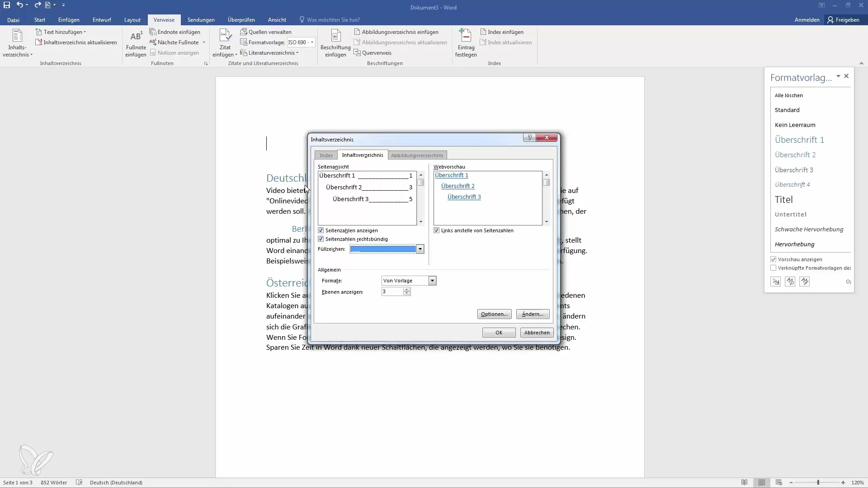Viewport: 868px width, 488px height.
Task: Toggle Seitenzahlen rechtsbündig checkbox
Action: 321,239
